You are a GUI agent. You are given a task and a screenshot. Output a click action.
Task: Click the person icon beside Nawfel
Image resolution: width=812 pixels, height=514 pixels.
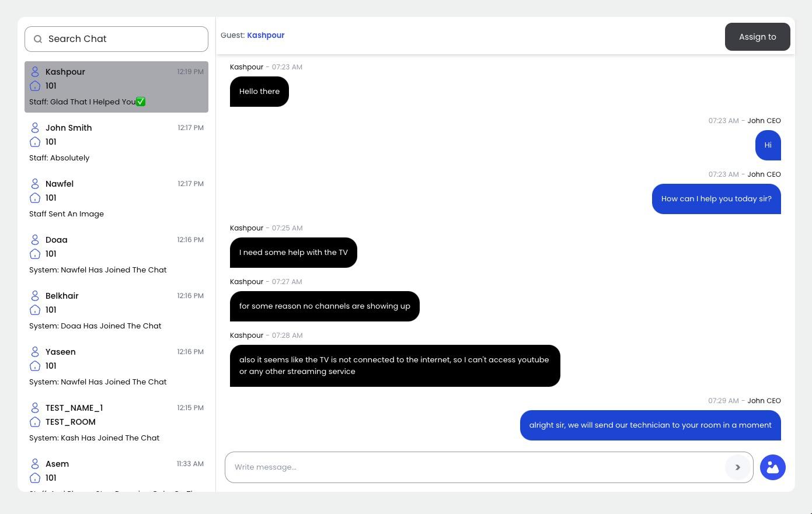click(x=35, y=184)
